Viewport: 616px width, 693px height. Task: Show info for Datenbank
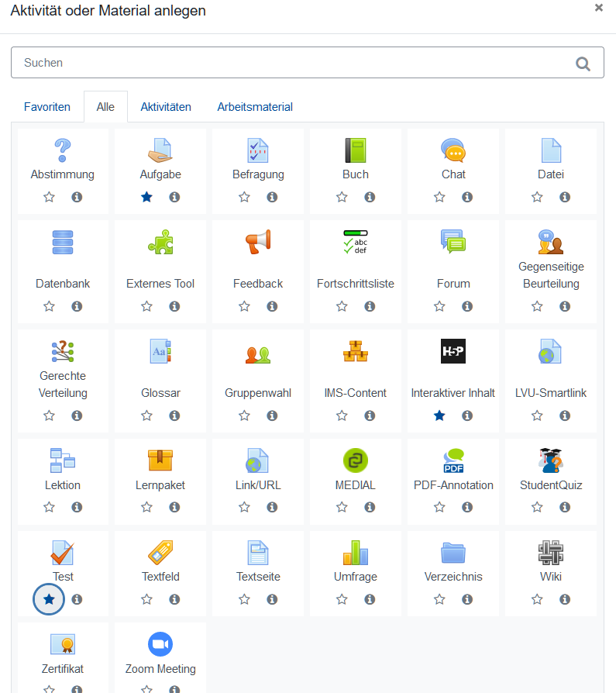[x=77, y=306]
